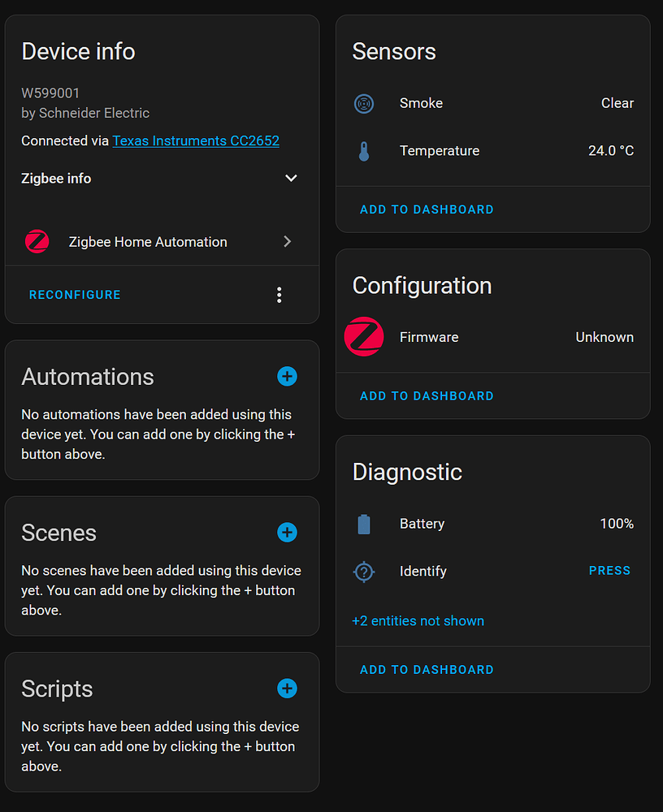
Task: Click the Temperature thermometer icon
Action: click(364, 151)
